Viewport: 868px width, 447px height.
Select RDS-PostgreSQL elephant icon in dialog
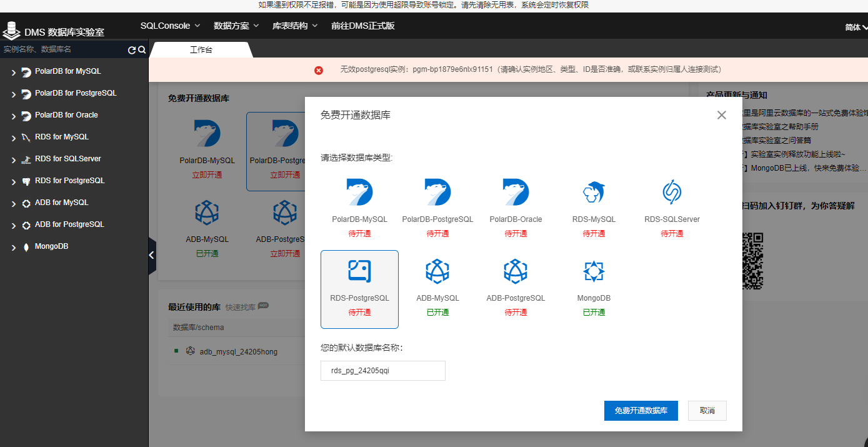point(359,271)
